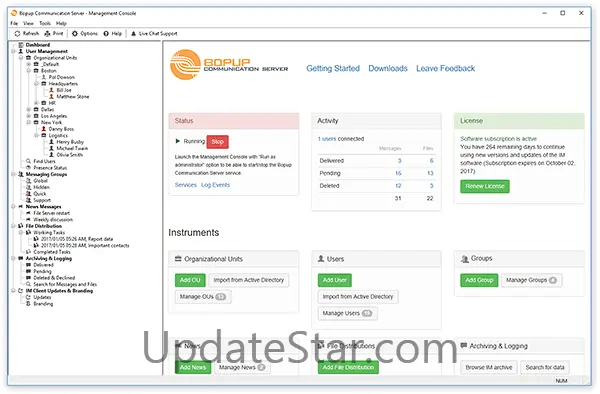Click the Add OU button
Image resolution: width=600 pixels, height=394 pixels.
pyautogui.click(x=190, y=280)
